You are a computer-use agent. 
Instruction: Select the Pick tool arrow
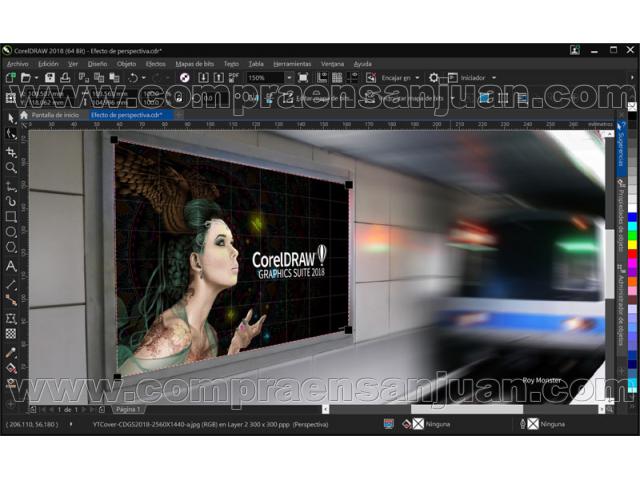(x=11, y=118)
